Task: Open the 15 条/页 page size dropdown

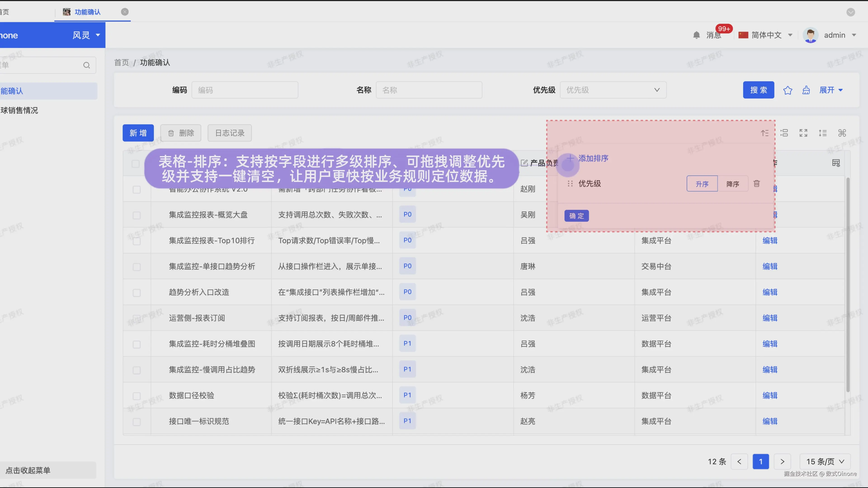Action: (x=825, y=461)
